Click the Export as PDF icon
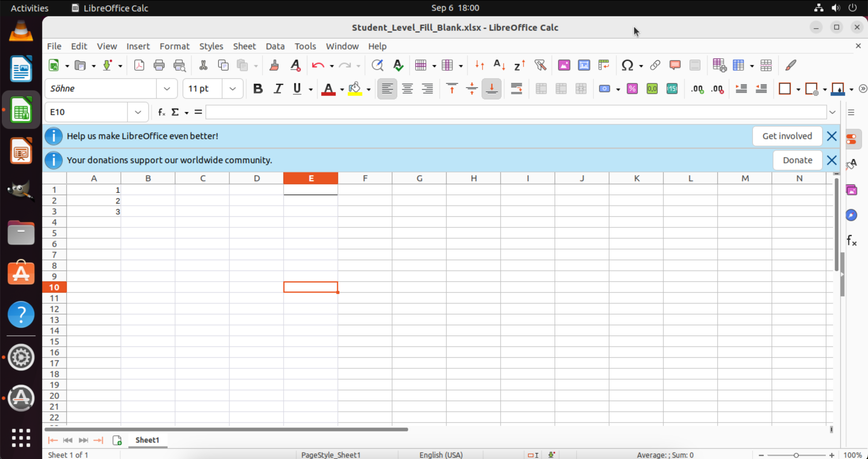Image resolution: width=868 pixels, height=459 pixels. [x=139, y=65]
